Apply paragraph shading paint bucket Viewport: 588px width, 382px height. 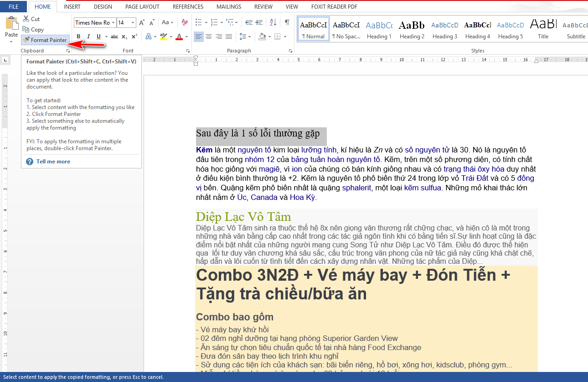262,37
